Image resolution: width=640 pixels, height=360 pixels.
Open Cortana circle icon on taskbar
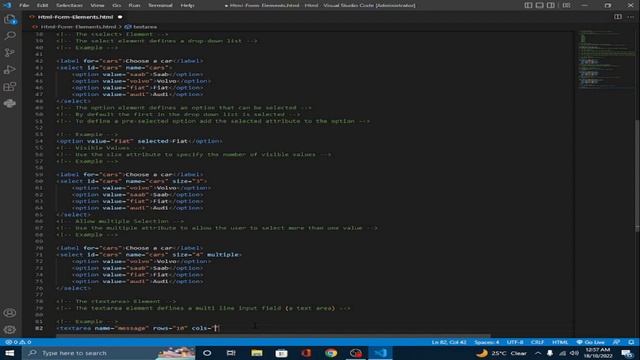pyautogui.click(x=207, y=353)
